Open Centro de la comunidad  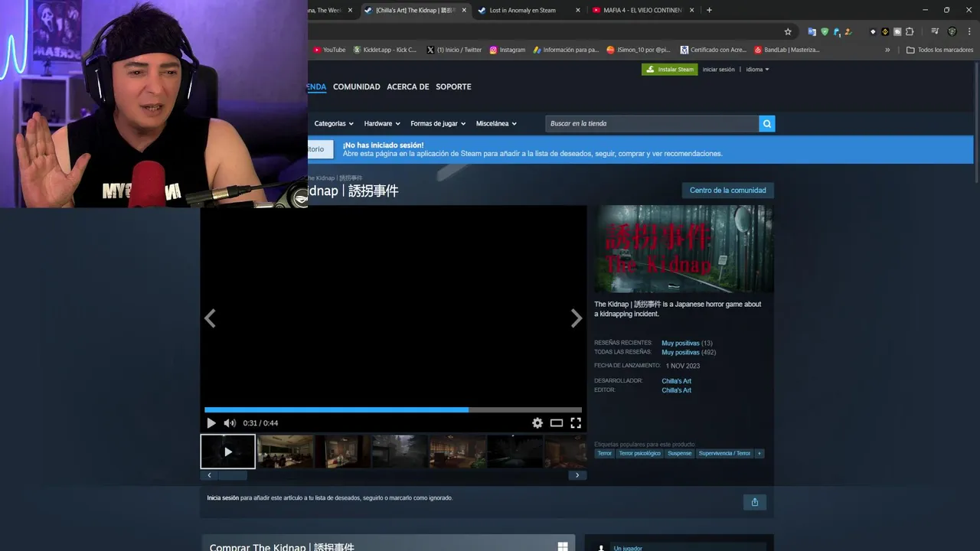[728, 191]
